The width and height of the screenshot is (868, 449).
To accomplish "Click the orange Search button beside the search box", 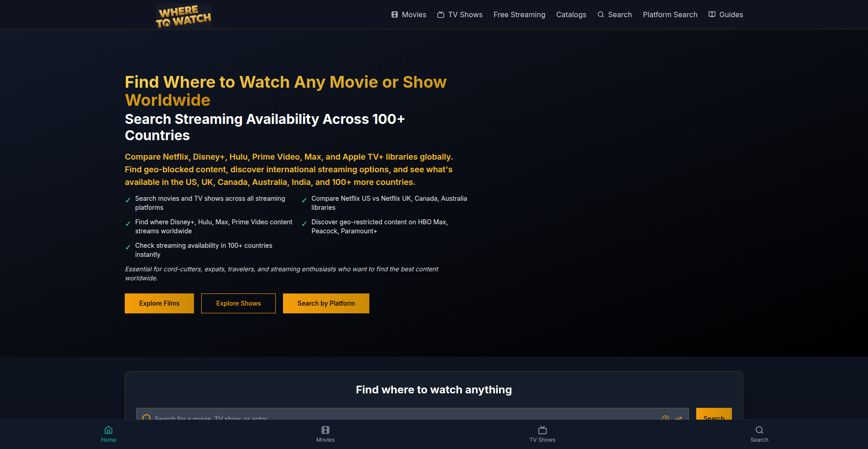I will tap(714, 414).
